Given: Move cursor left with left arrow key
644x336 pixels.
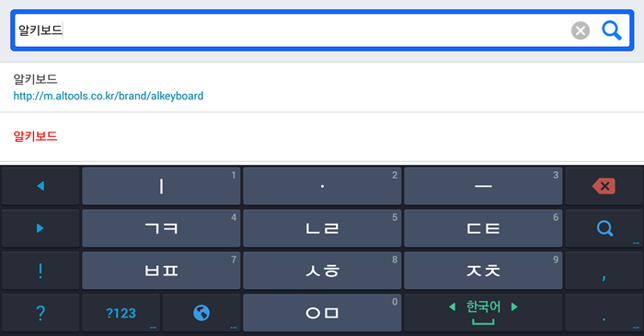Looking at the screenshot, I should (40, 186).
